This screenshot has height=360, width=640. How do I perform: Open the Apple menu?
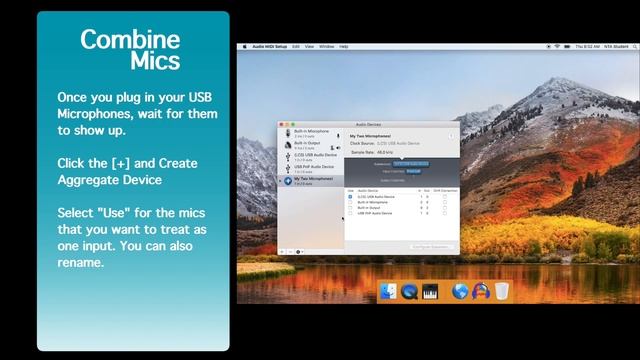click(x=244, y=47)
